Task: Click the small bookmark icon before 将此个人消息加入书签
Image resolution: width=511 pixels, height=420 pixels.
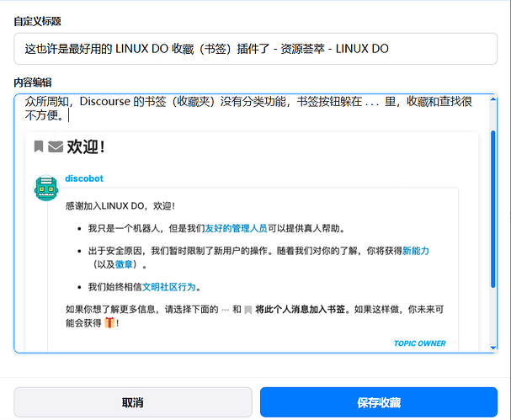Action: coord(248,310)
